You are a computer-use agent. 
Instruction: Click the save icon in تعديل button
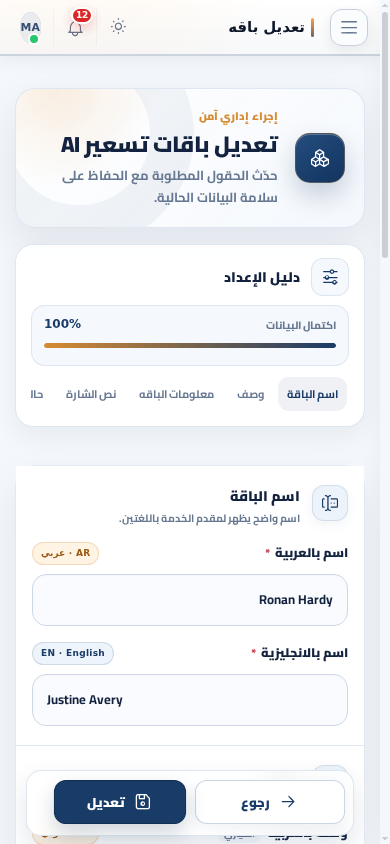tap(143, 801)
